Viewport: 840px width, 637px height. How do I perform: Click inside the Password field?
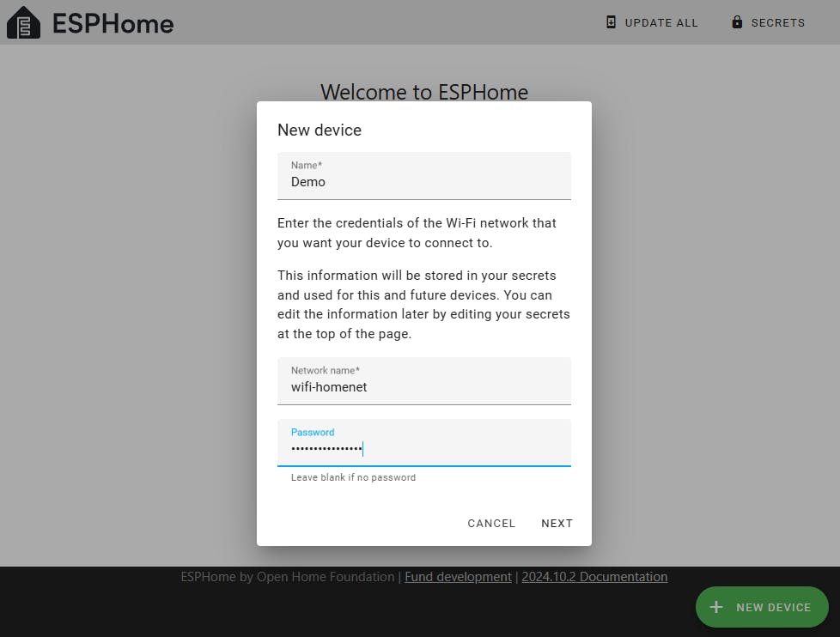tap(423, 443)
